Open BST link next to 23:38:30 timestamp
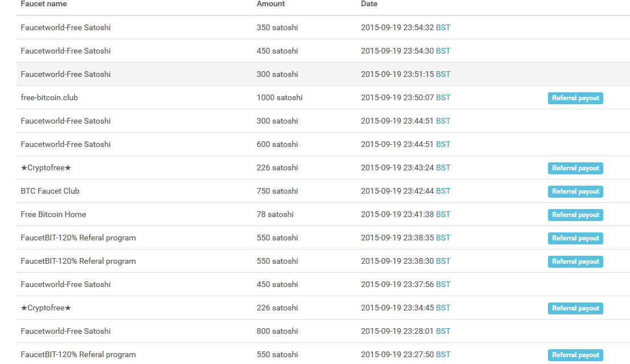630x364 pixels. pos(443,261)
